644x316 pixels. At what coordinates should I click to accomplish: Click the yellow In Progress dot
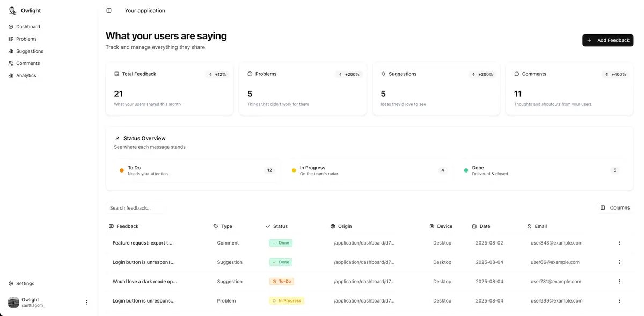click(294, 170)
